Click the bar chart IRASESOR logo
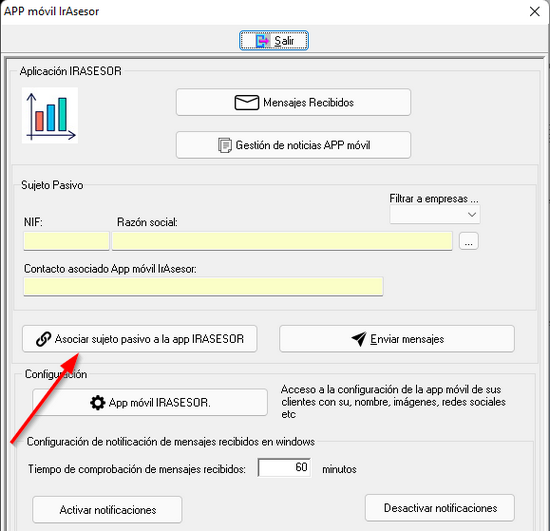The height and width of the screenshot is (531, 550). [x=50, y=115]
